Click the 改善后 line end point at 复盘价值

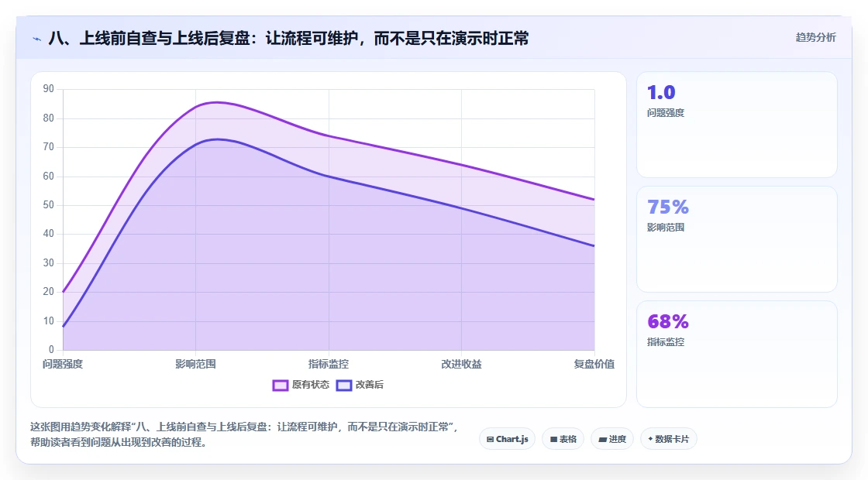point(594,246)
